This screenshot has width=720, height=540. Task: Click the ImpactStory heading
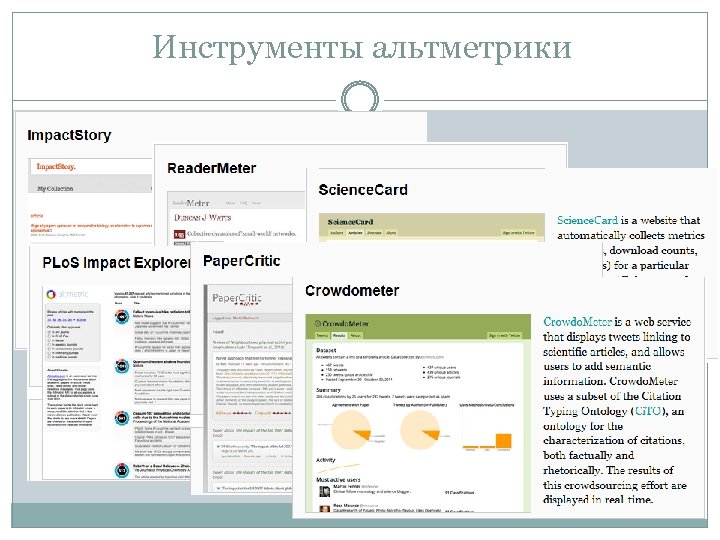tap(69, 135)
